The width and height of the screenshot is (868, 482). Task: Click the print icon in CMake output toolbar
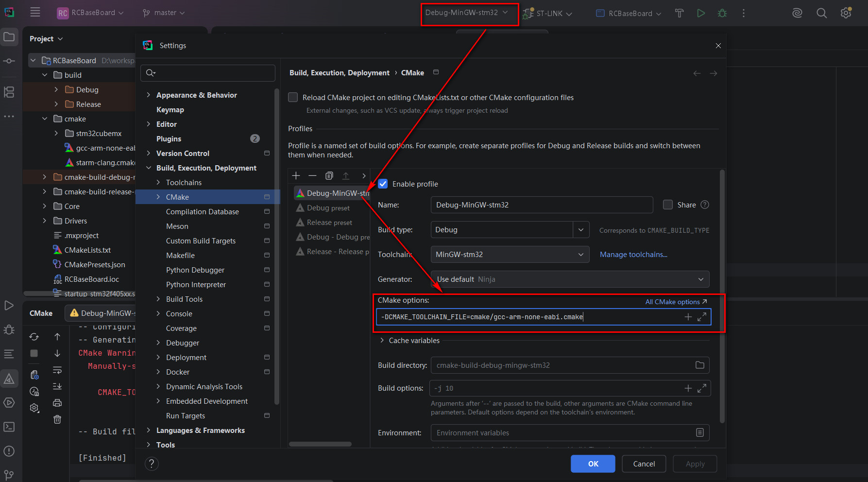(x=57, y=403)
